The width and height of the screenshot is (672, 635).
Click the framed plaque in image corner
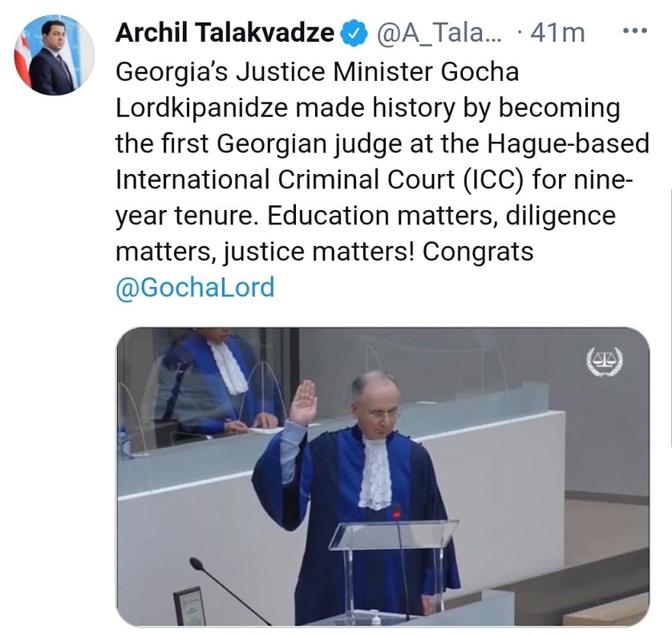click(190, 606)
